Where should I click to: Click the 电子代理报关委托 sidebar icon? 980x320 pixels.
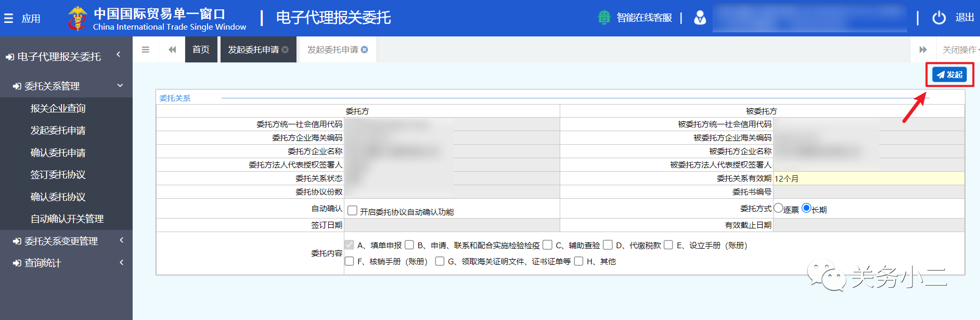(10, 57)
